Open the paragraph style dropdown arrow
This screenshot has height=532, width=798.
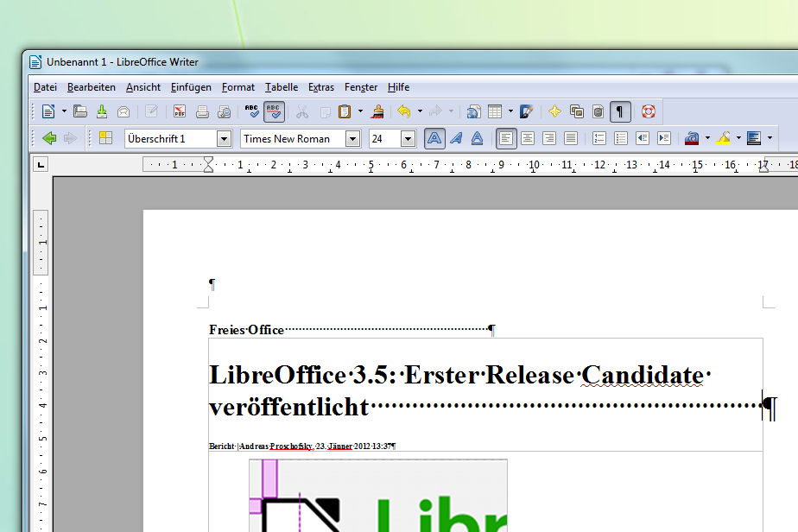pos(224,138)
